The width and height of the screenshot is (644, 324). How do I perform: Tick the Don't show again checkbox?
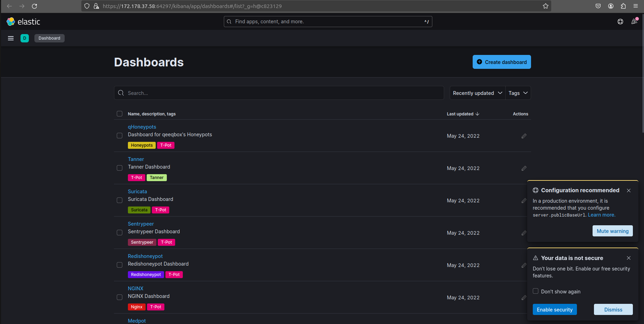point(536,291)
